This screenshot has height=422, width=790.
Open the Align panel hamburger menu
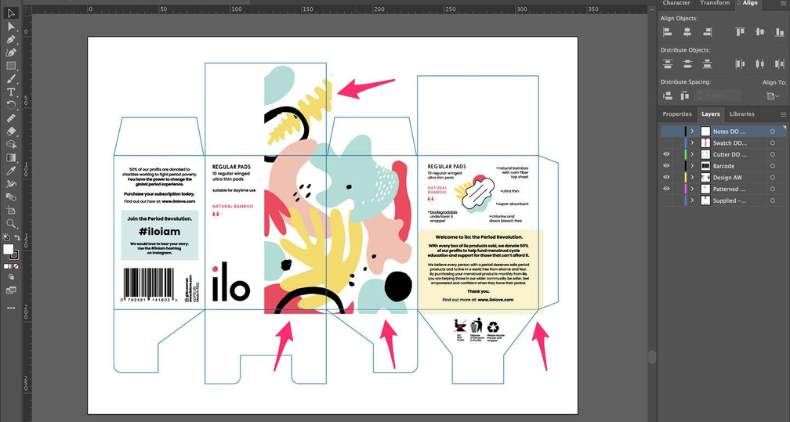(x=783, y=3)
